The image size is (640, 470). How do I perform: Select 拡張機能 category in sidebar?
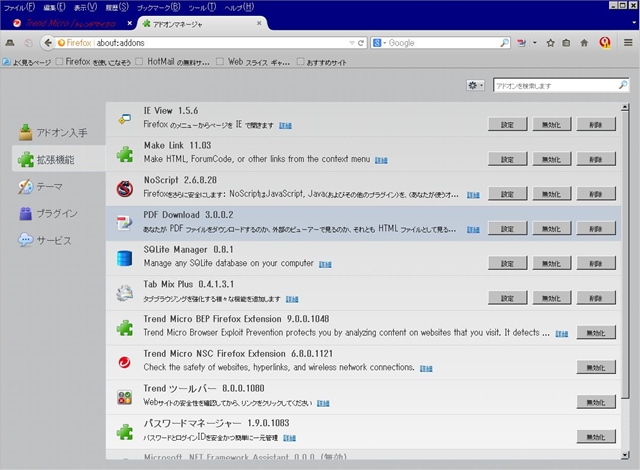pyautogui.click(x=59, y=159)
